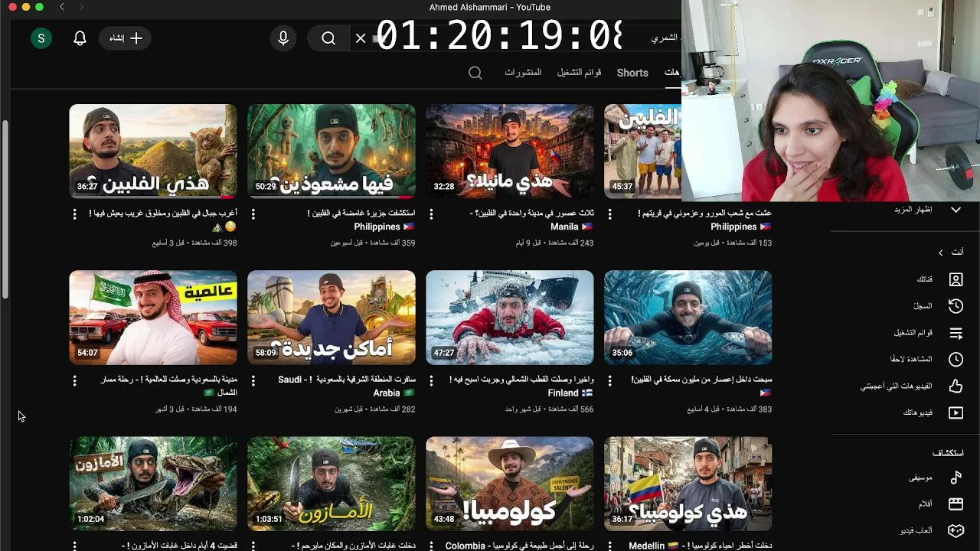Open video title containing 'Colombia -'
The image size is (980, 551).
coord(520,546)
